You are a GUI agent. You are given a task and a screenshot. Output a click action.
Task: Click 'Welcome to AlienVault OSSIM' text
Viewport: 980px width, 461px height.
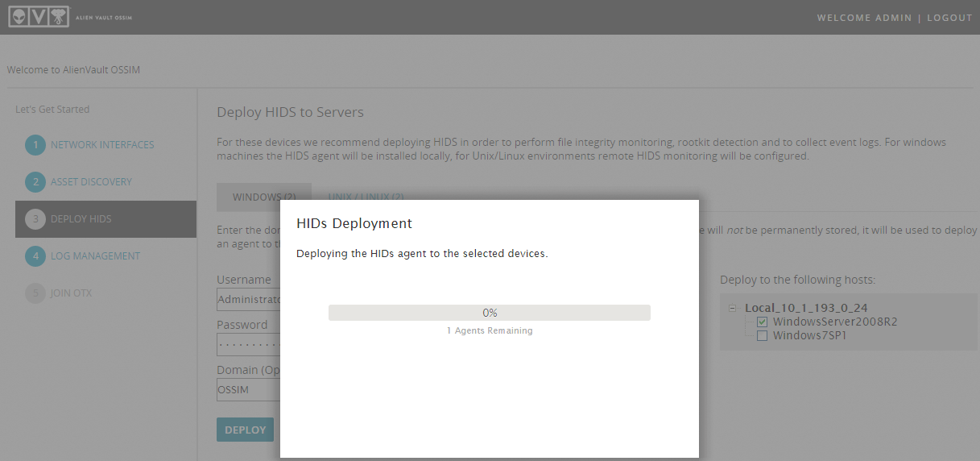click(73, 70)
